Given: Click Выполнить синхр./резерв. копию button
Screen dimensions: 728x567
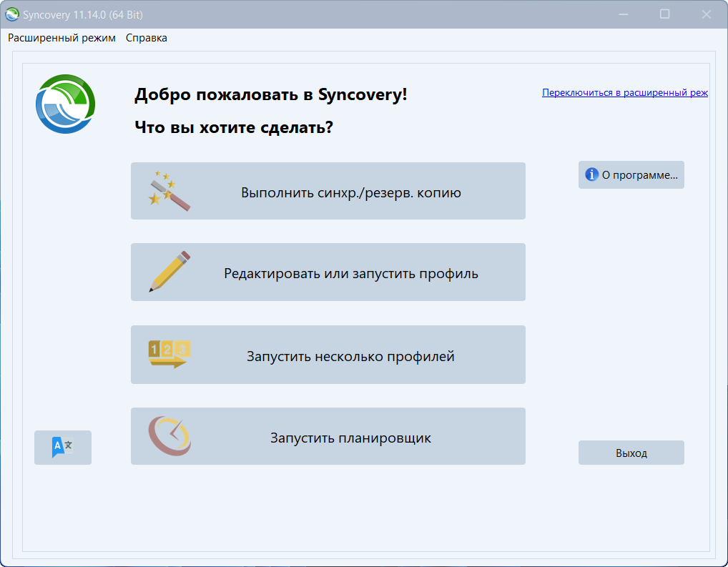Looking at the screenshot, I should coord(328,191).
